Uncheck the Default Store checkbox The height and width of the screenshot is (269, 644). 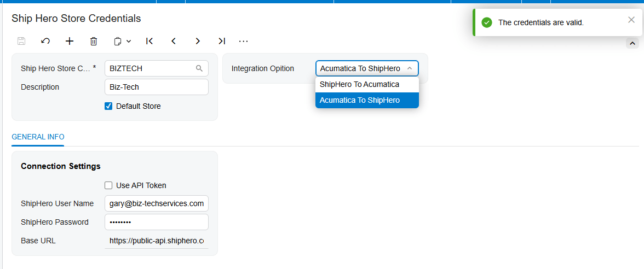coord(108,106)
